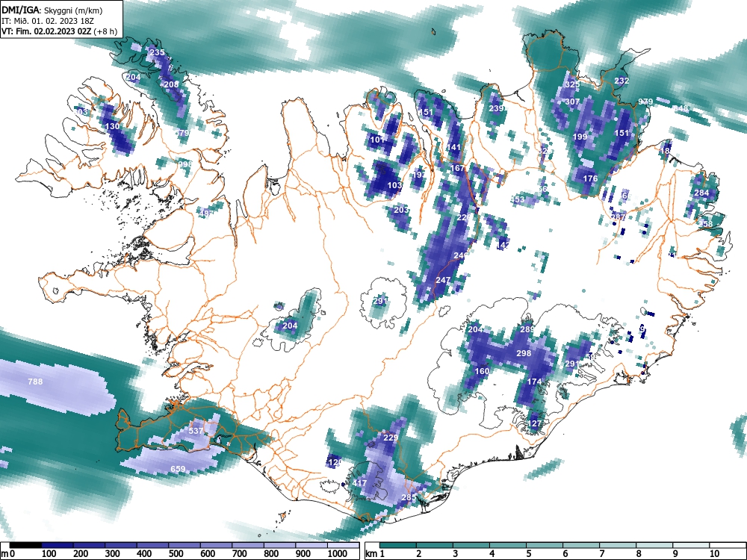
Task: Click the 285 value on the south coast
Action: (409, 497)
